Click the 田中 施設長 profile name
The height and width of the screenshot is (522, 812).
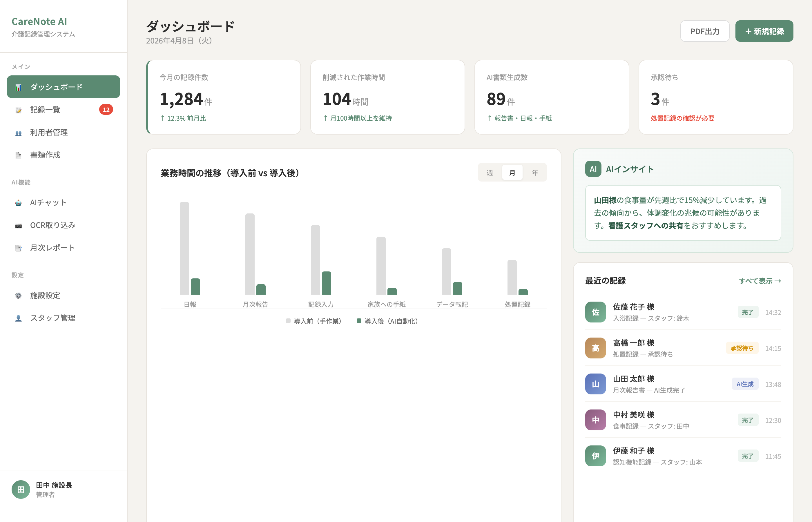(x=54, y=485)
